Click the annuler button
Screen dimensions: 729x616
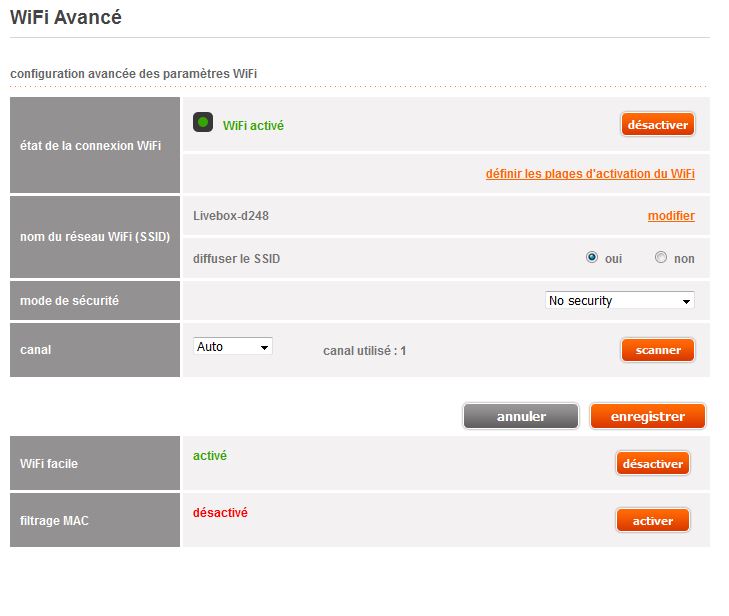click(521, 416)
